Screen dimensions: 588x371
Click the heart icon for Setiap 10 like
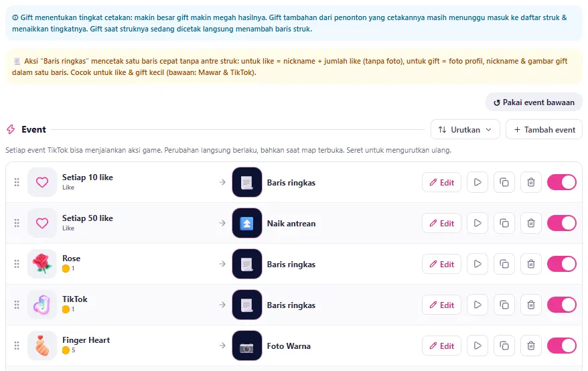coord(42,182)
